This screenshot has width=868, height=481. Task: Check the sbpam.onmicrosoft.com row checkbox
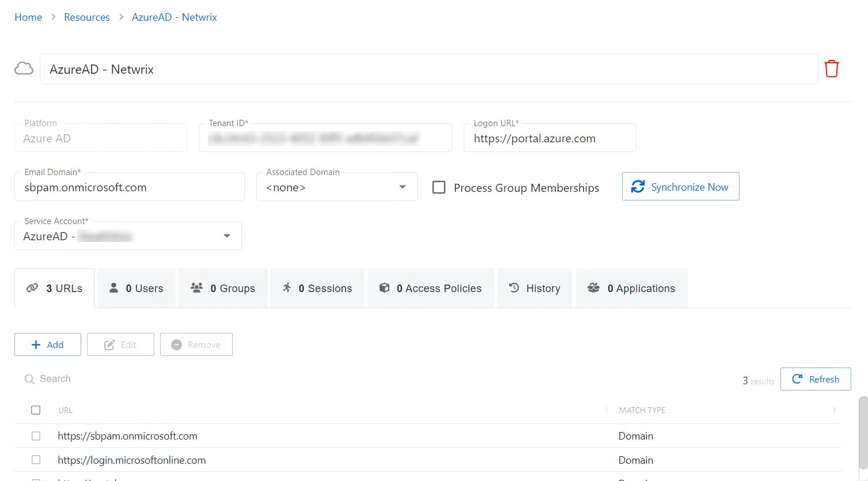[x=36, y=436]
